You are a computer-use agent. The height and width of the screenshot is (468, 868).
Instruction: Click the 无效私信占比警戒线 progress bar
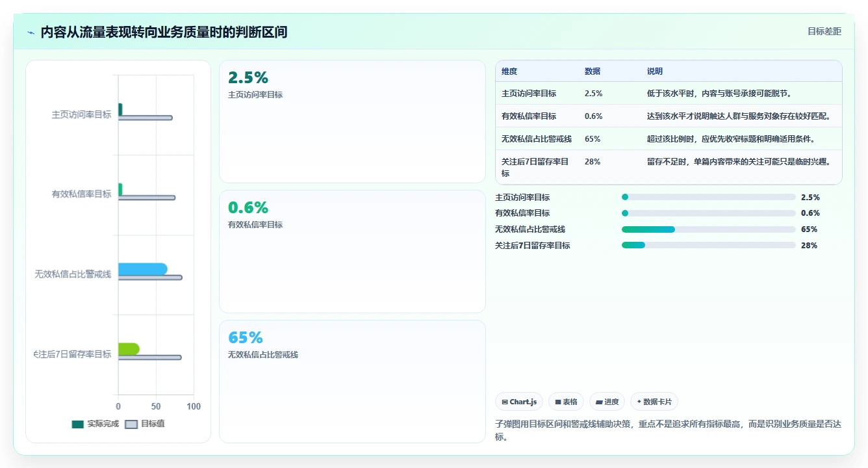pyautogui.click(x=709, y=229)
